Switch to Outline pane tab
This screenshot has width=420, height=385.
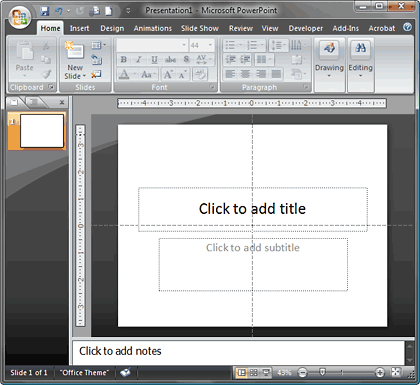point(33,102)
